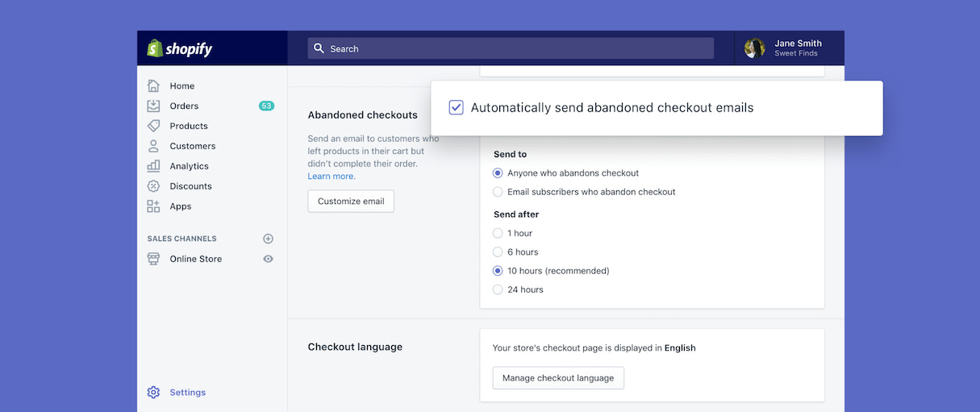Add a sales channel with plus icon
The width and height of the screenshot is (980, 412).
pyautogui.click(x=269, y=239)
